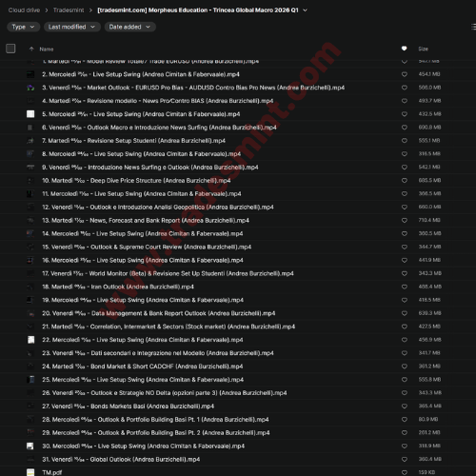Click favorites heart column header icon

tap(404, 49)
